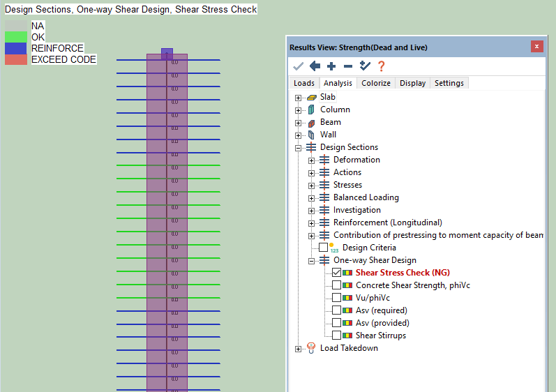Enable the Vu/phiVc checkbox
The image size is (556, 392).
point(337,298)
